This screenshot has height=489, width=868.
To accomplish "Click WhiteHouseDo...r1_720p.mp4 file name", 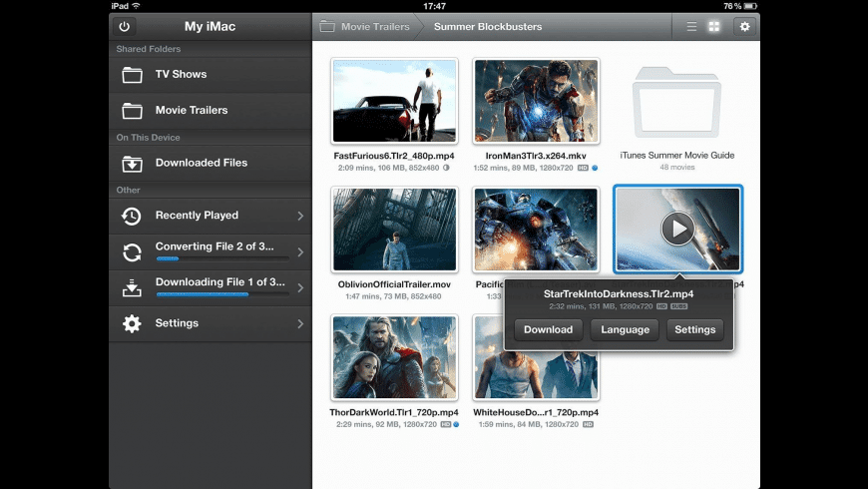I will point(536,412).
